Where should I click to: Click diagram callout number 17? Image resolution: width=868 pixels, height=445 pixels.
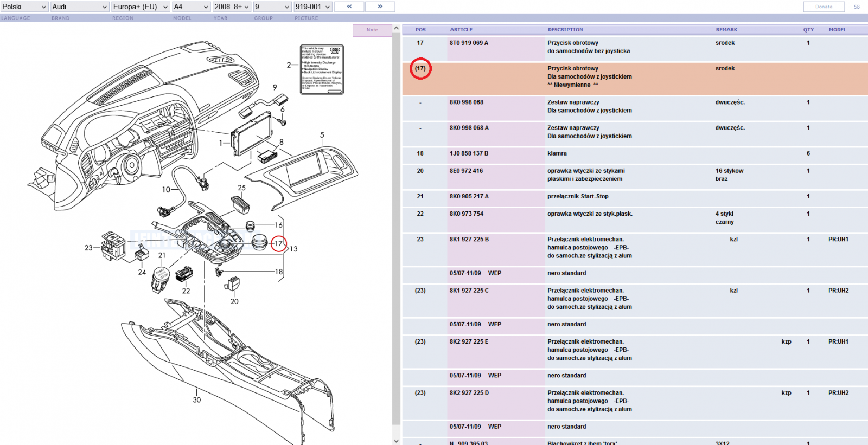pyautogui.click(x=278, y=244)
